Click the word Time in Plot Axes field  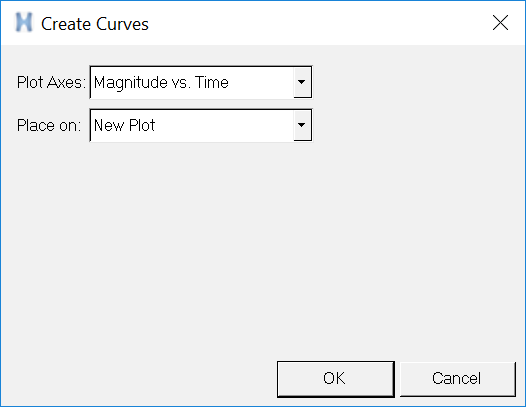click(x=212, y=82)
